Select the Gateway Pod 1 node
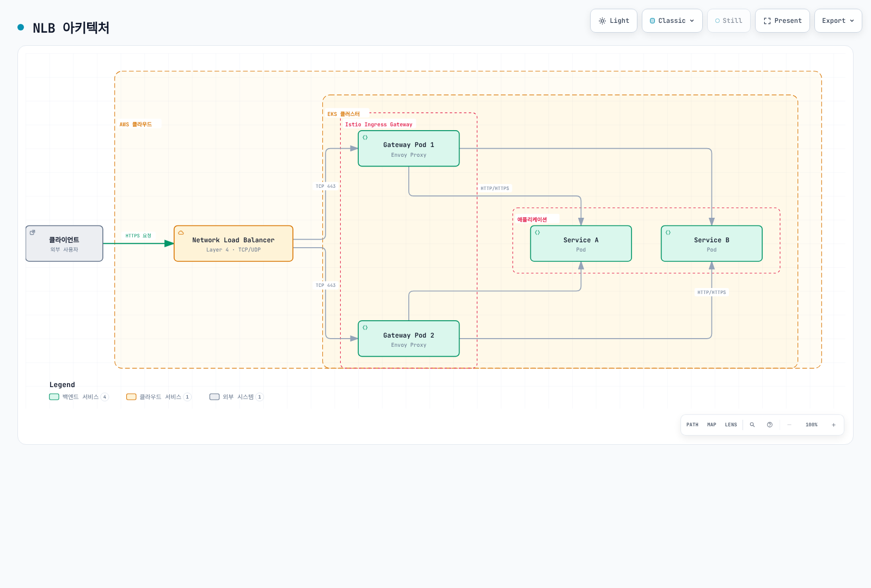Image resolution: width=871 pixels, height=588 pixels. (x=409, y=149)
